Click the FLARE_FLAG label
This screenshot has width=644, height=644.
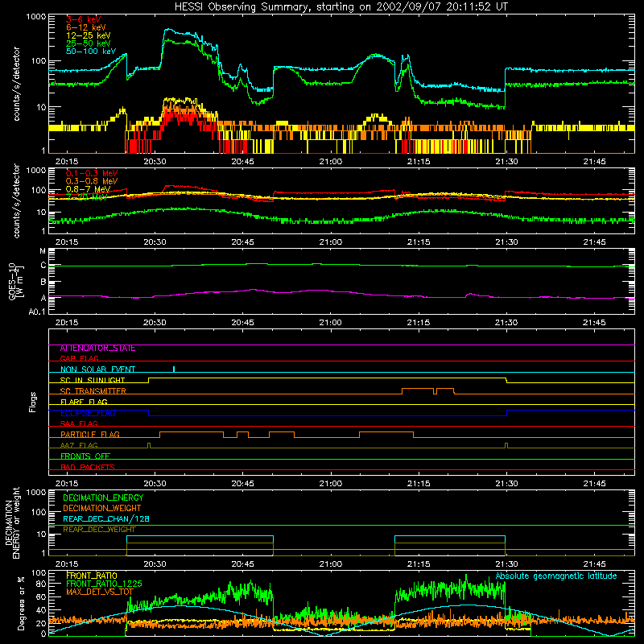click(84, 402)
